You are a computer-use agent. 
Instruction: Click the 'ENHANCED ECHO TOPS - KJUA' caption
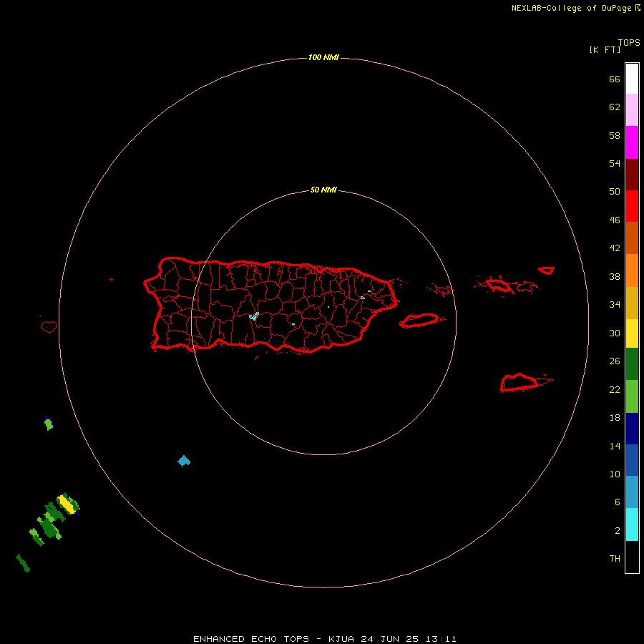pyautogui.click(x=273, y=639)
